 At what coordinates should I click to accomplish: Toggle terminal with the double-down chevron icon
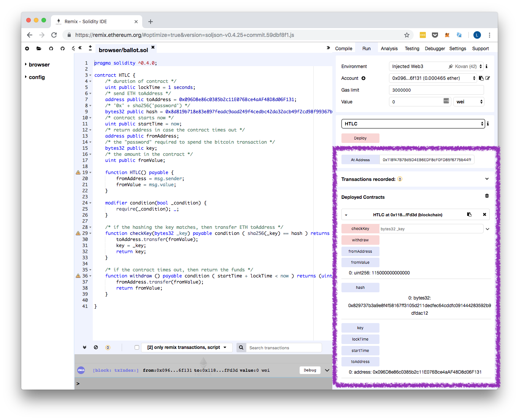84,347
